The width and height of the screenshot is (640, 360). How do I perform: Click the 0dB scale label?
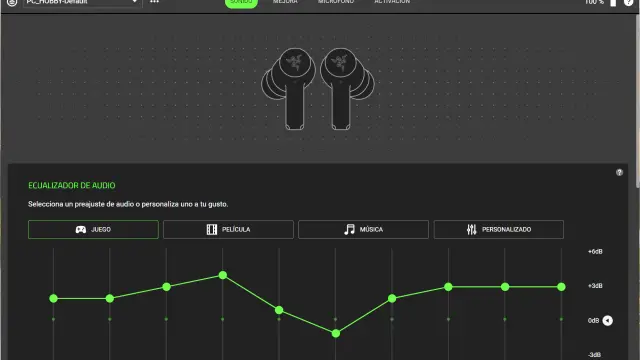click(593, 320)
